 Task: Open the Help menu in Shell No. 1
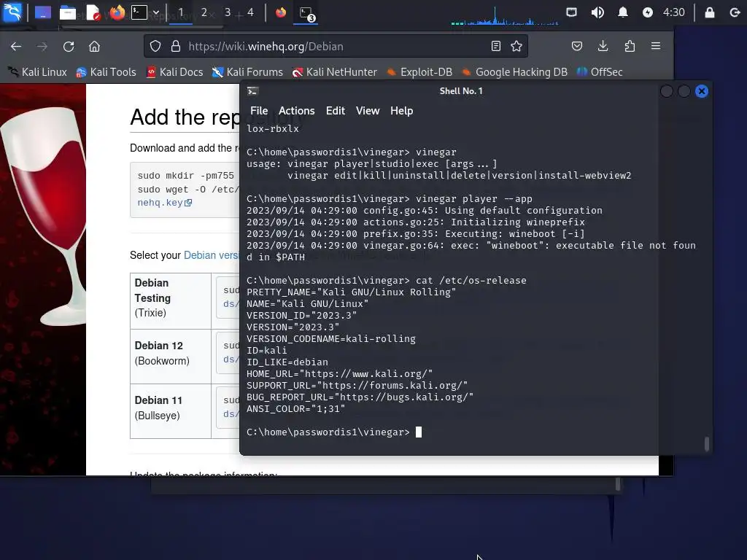click(402, 111)
